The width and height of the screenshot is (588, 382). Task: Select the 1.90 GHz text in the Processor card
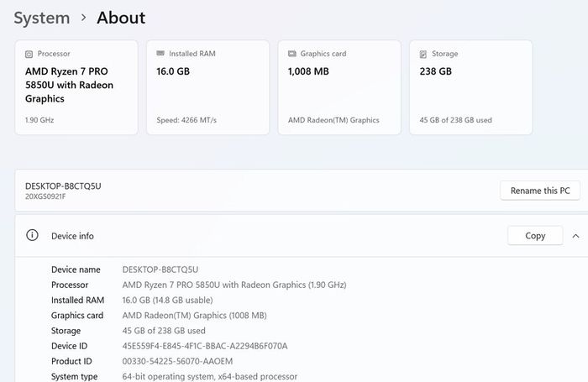39,120
